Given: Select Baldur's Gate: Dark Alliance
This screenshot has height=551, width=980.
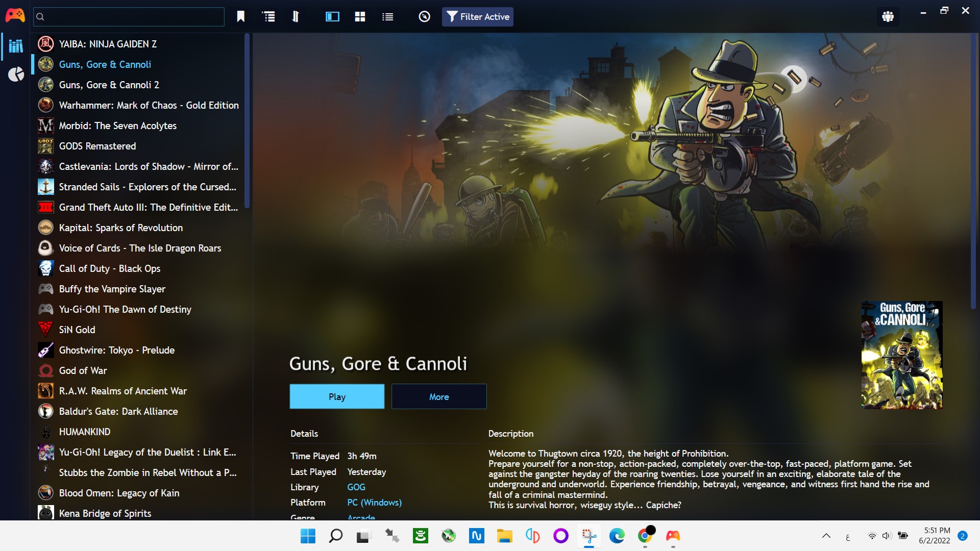Looking at the screenshot, I should [138, 411].
